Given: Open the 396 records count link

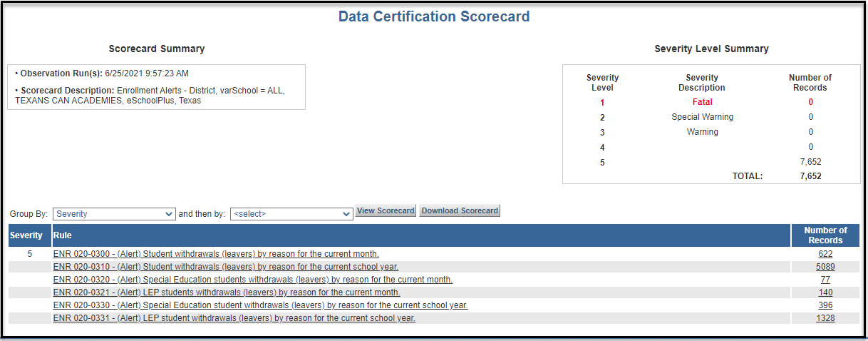Looking at the screenshot, I should (x=825, y=305).
